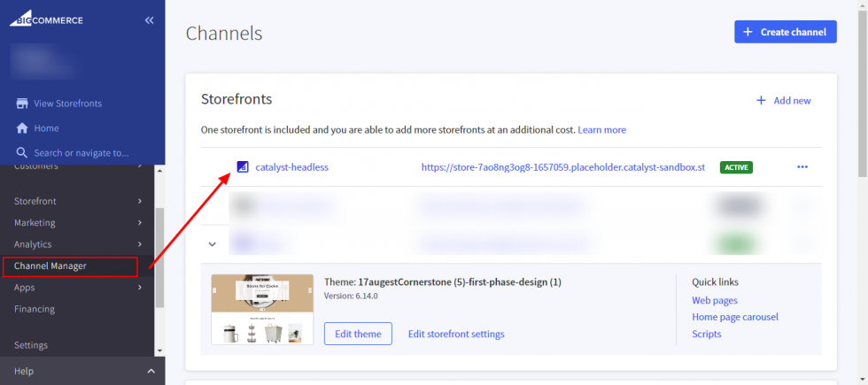This screenshot has width=868, height=385.
Task: Click the Home house icon
Action: tap(22, 128)
